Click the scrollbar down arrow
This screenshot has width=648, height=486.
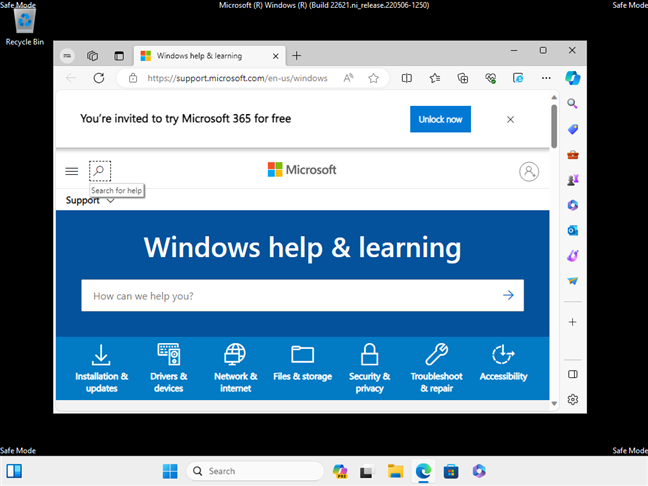click(554, 404)
